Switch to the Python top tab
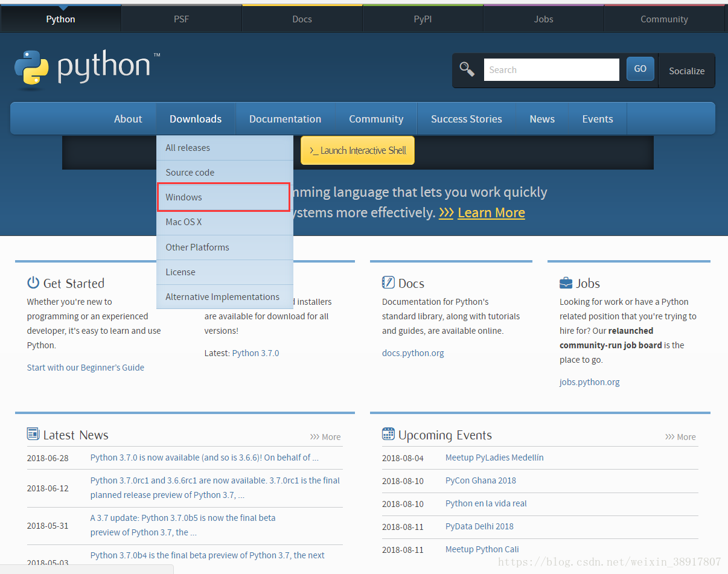This screenshot has width=728, height=574. coord(60,19)
